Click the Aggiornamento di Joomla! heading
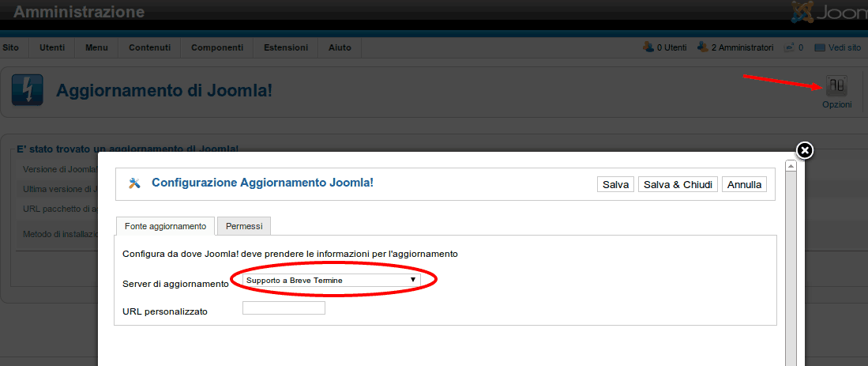The width and height of the screenshot is (868, 366). [164, 90]
